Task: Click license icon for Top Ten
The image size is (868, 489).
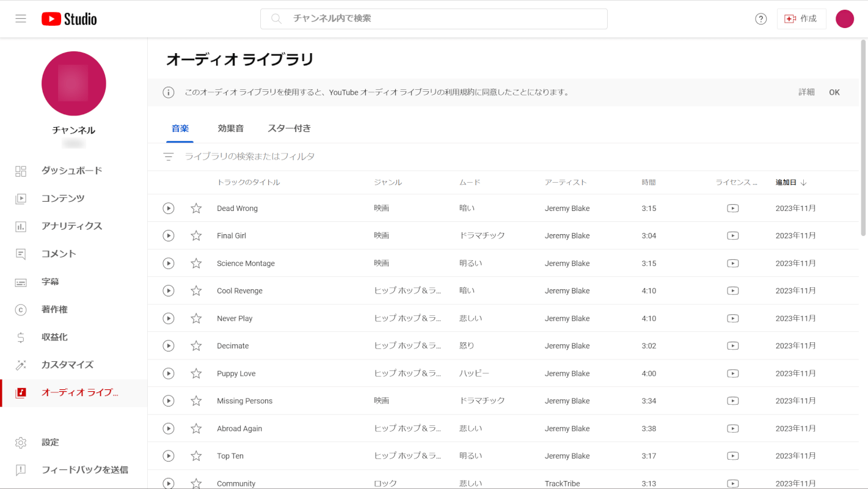Action: (x=733, y=456)
